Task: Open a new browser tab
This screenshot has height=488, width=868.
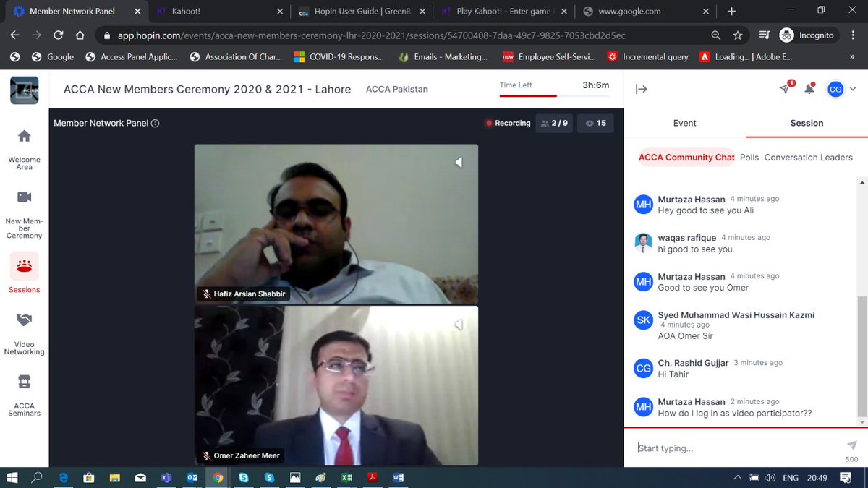Action: point(731,12)
